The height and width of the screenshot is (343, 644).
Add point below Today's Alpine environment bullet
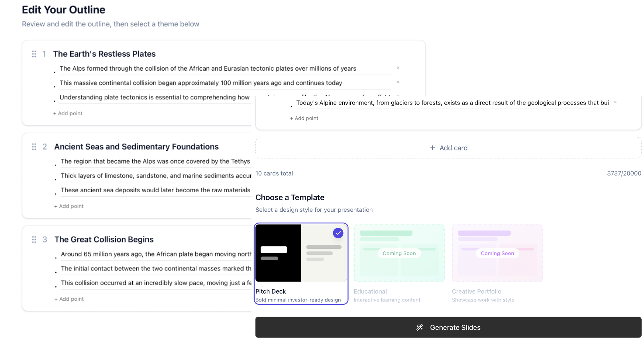tap(304, 118)
